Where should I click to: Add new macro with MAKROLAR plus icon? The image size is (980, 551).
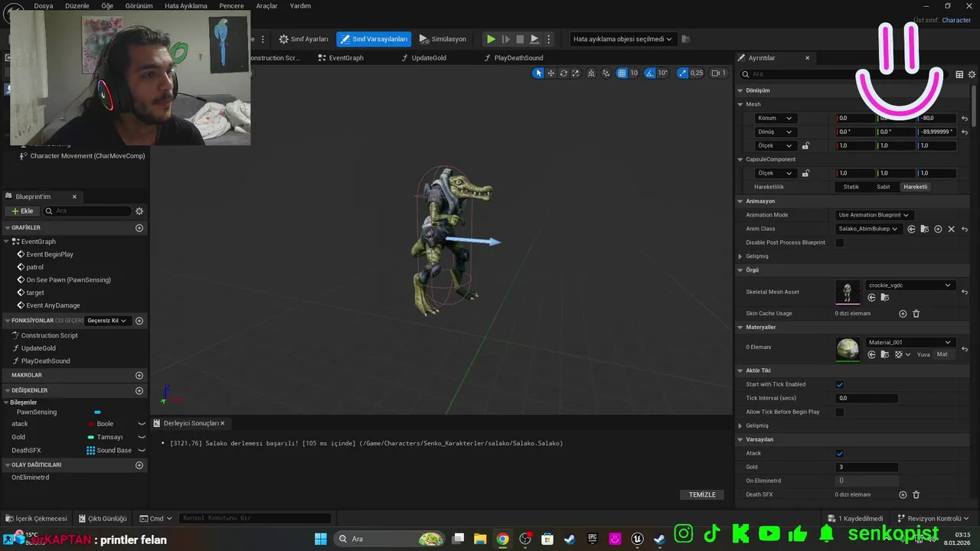(x=139, y=376)
